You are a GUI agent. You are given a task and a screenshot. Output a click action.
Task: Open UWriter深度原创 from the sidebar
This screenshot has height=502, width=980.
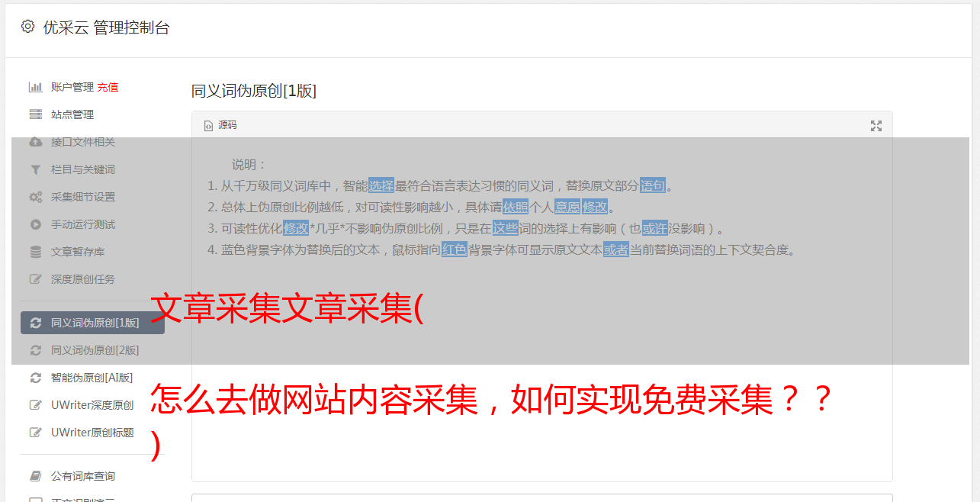[x=92, y=405]
